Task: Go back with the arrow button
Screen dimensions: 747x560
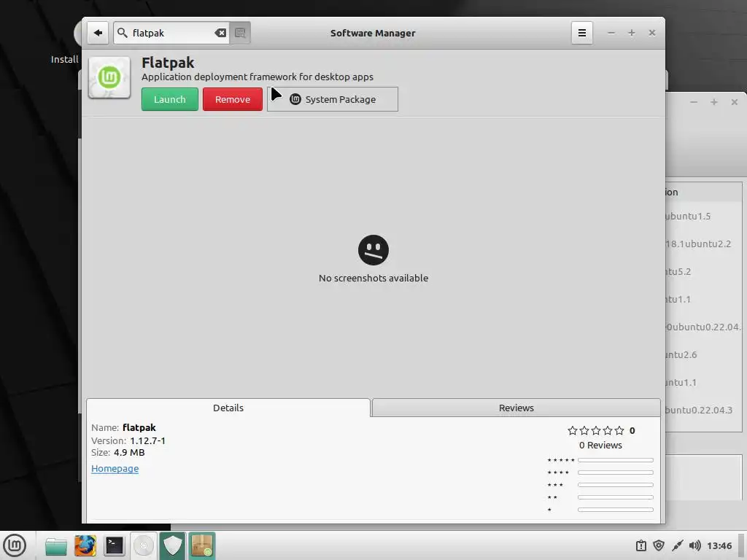Action: [98, 33]
